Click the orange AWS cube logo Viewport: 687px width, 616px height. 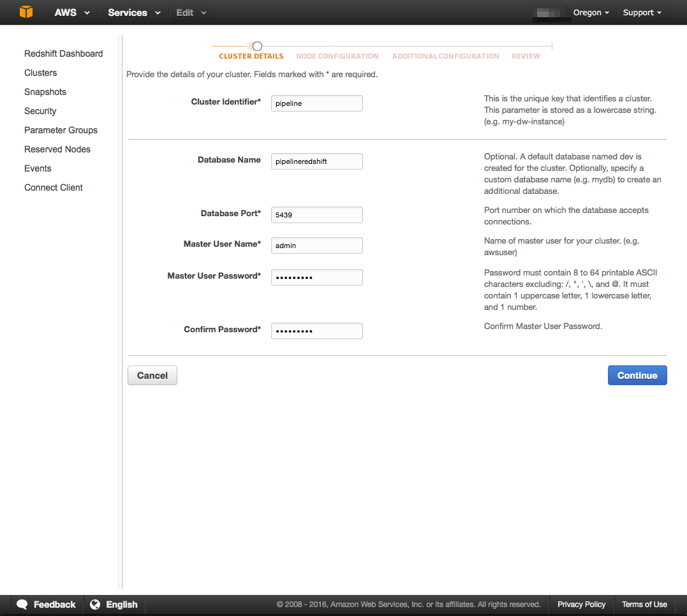(26, 12)
